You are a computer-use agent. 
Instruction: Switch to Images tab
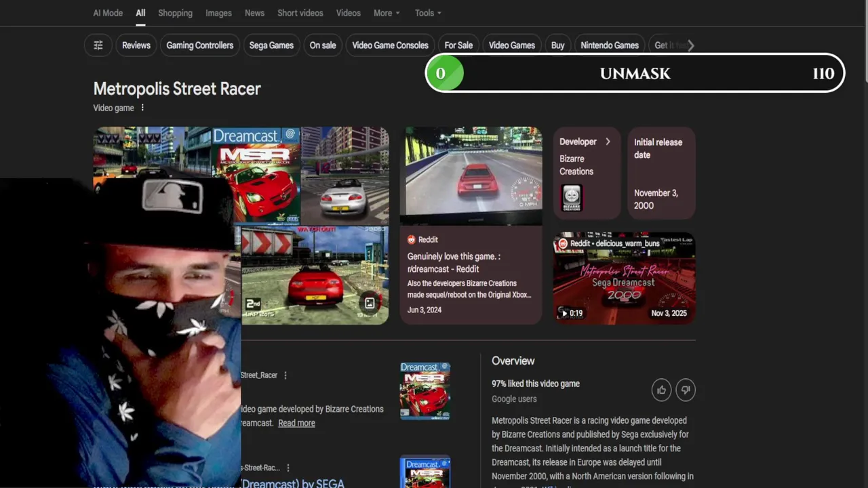coord(218,13)
